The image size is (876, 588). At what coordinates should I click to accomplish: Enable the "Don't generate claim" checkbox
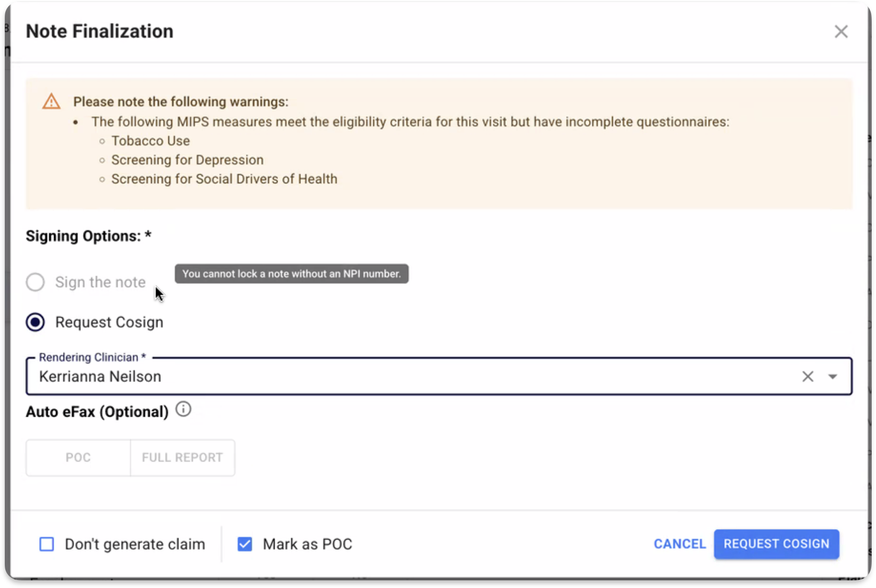click(46, 544)
